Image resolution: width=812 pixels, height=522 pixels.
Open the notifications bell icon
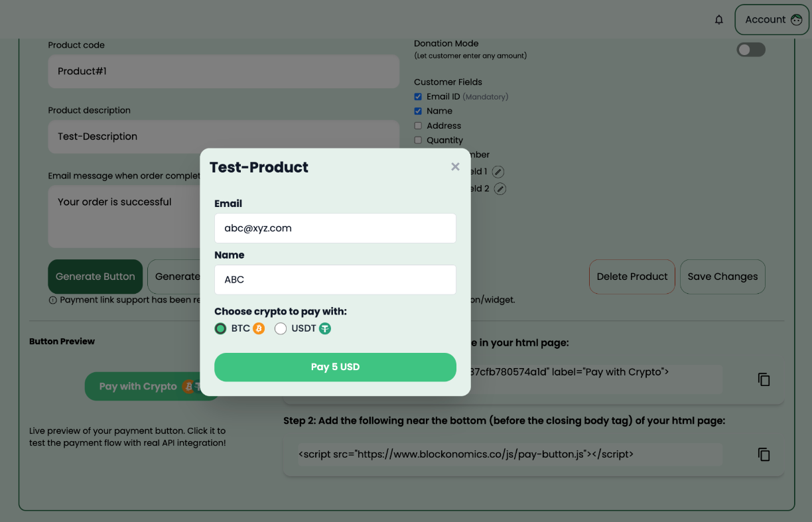719,20
